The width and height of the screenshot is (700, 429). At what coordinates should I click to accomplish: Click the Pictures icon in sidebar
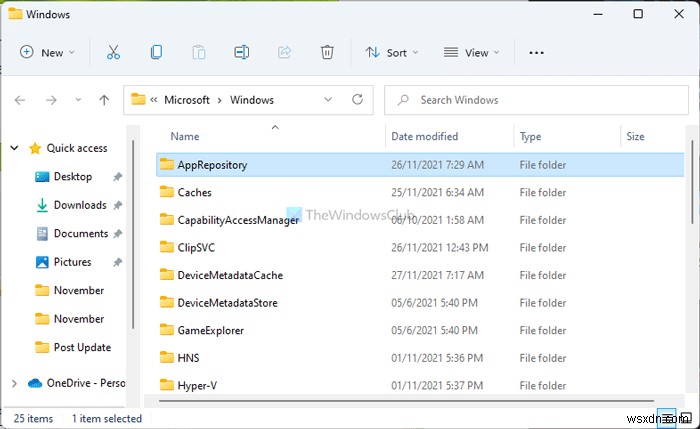point(42,262)
